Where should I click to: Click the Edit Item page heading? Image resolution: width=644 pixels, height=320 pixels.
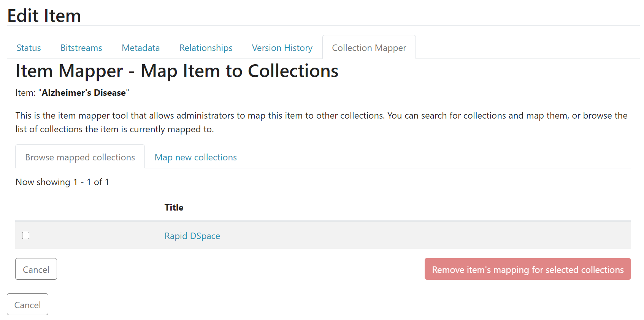[x=44, y=16]
